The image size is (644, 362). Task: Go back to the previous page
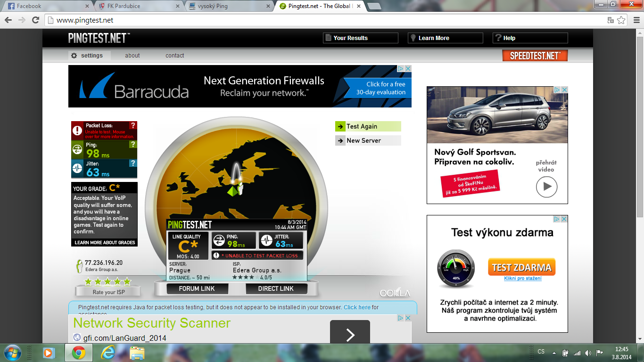click(x=8, y=20)
